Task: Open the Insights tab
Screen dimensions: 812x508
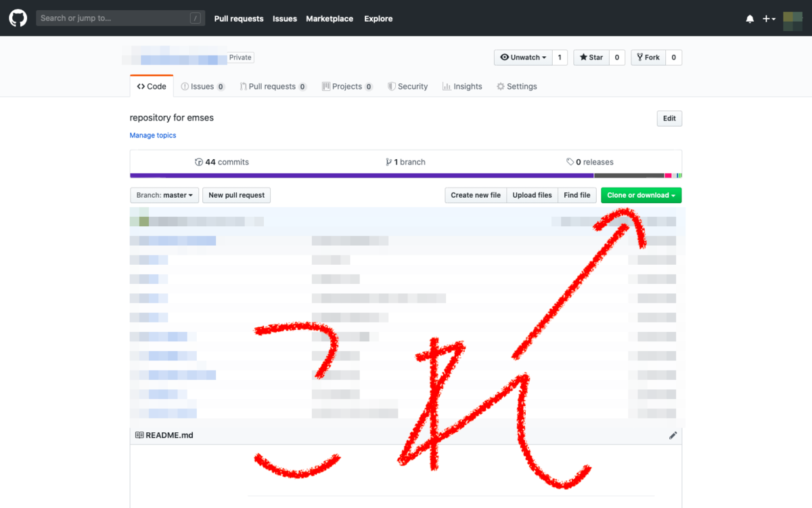Action: coord(462,87)
